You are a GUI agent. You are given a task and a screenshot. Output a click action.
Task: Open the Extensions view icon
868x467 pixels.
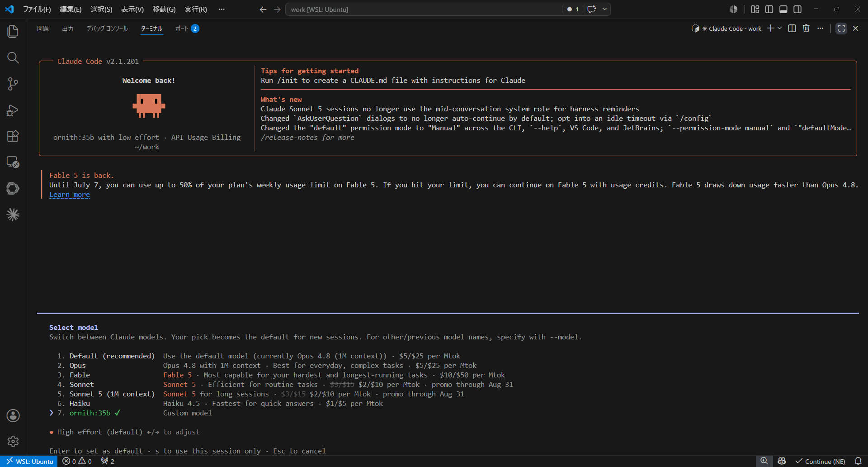click(x=13, y=136)
